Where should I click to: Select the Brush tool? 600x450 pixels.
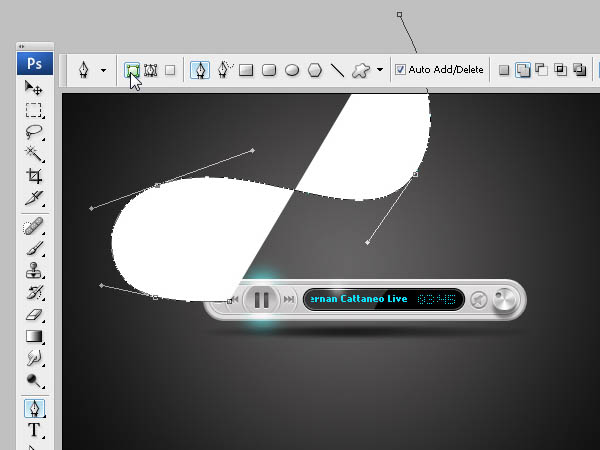(x=34, y=248)
